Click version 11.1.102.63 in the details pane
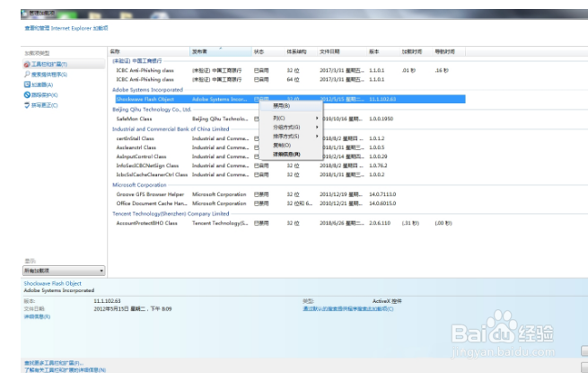Viewport: 588px width, 373px height. click(107, 301)
